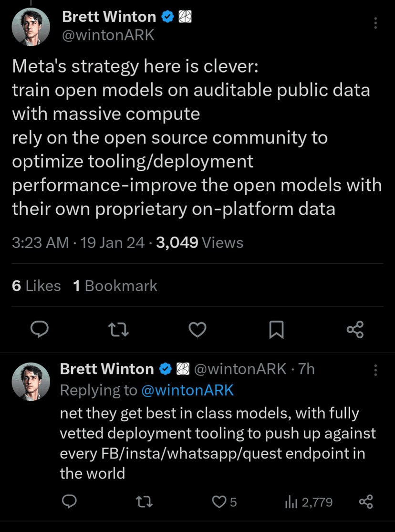395x532 pixels.
Task: Like the main tweet with heart icon
Action: [x=197, y=329]
